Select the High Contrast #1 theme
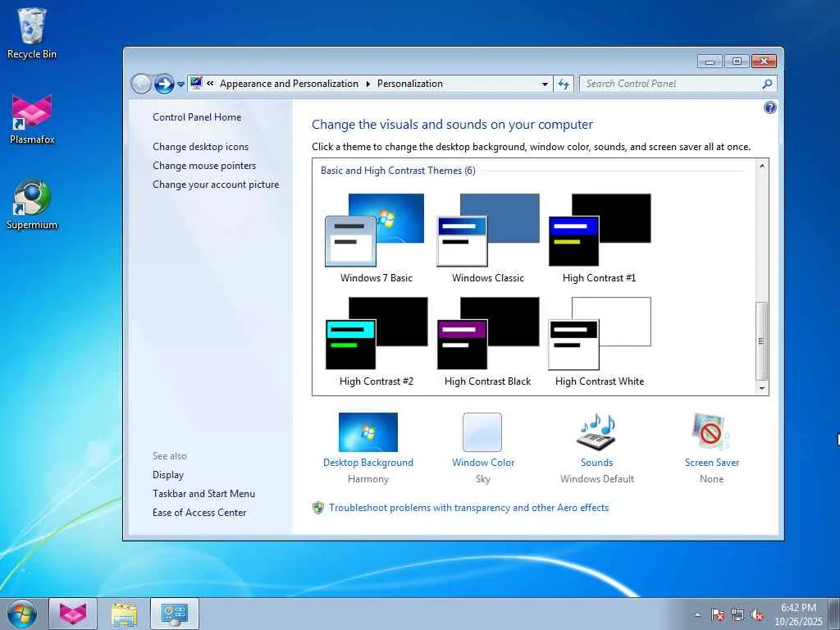This screenshot has width=840, height=630. pos(600,239)
